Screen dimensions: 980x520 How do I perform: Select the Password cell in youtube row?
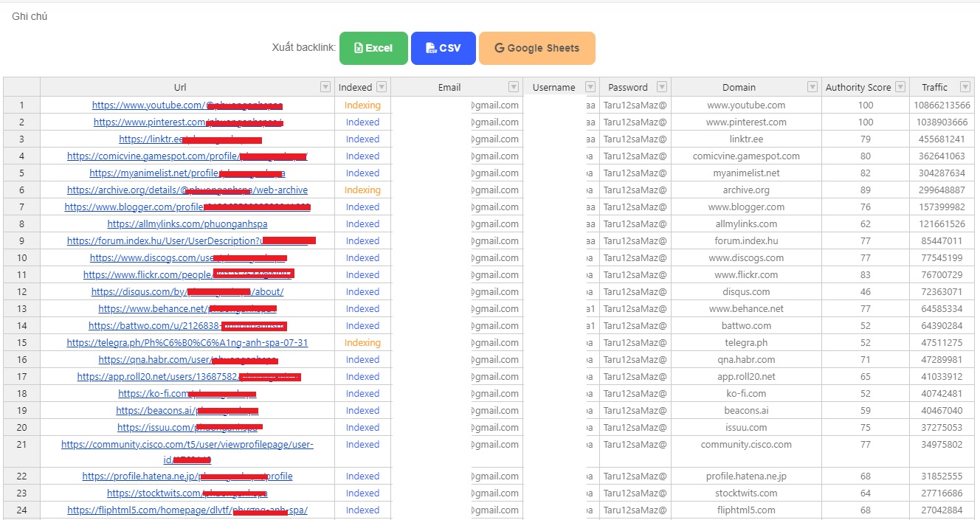pyautogui.click(x=635, y=105)
